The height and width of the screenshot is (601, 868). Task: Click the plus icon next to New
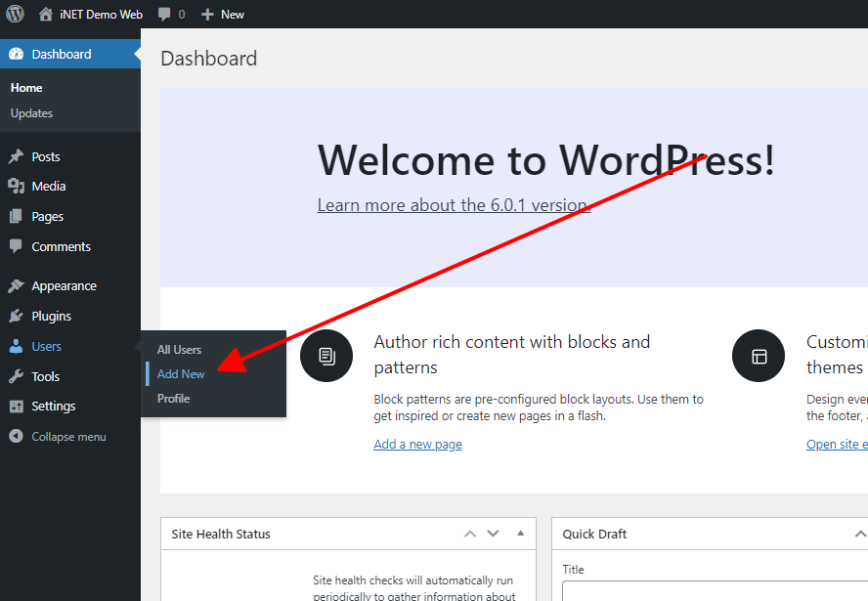pyautogui.click(x=207, y=15)
